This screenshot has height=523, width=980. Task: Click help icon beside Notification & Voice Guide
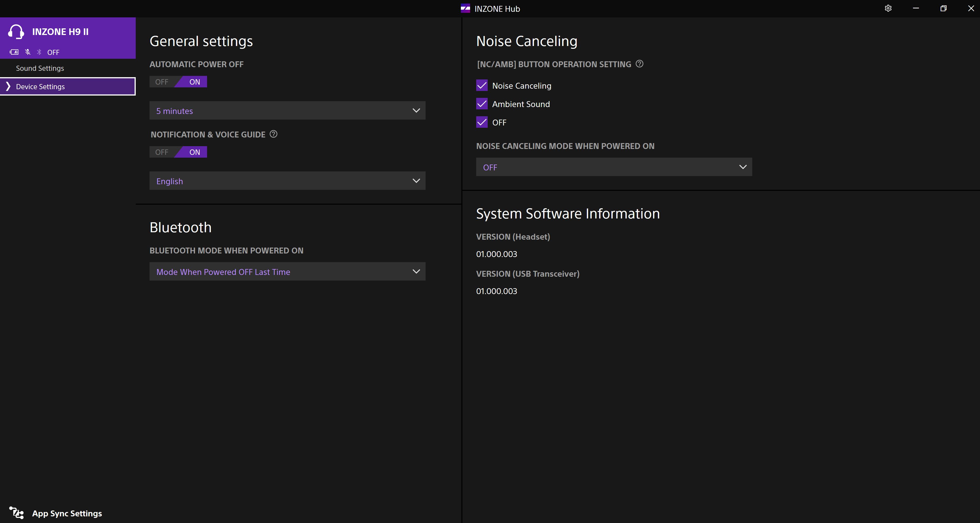273,134
